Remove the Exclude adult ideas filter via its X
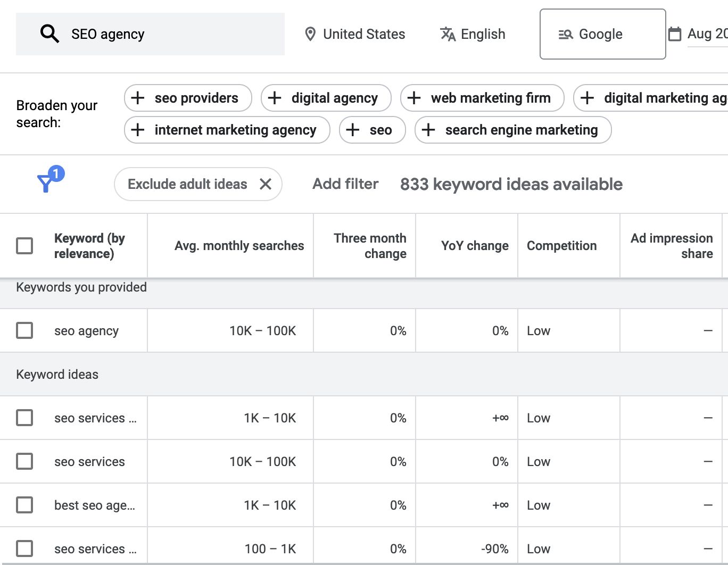This screenshot has height=565, width=728. pos(266,184)
